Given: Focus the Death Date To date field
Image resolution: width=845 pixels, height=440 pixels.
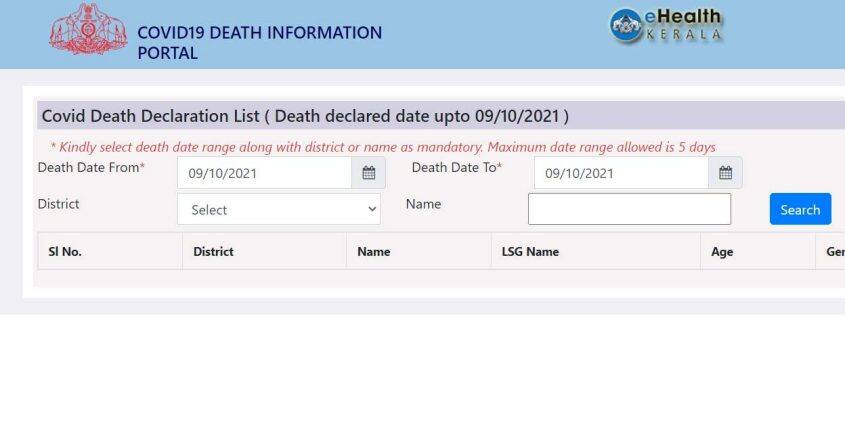Looking at the screenshot, I should click(621, 173).
